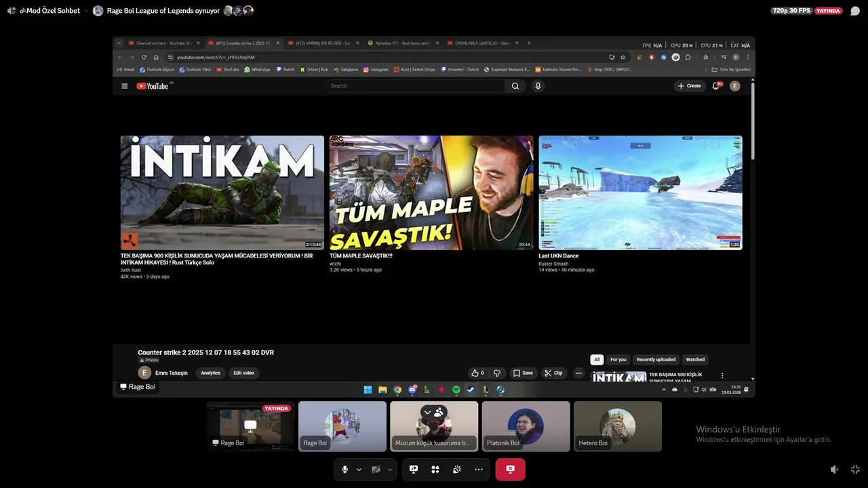868x488 pixels.
Task: Select the Recently uploaded filter chip
Action: pyautogui.click(x=656, y=359)
